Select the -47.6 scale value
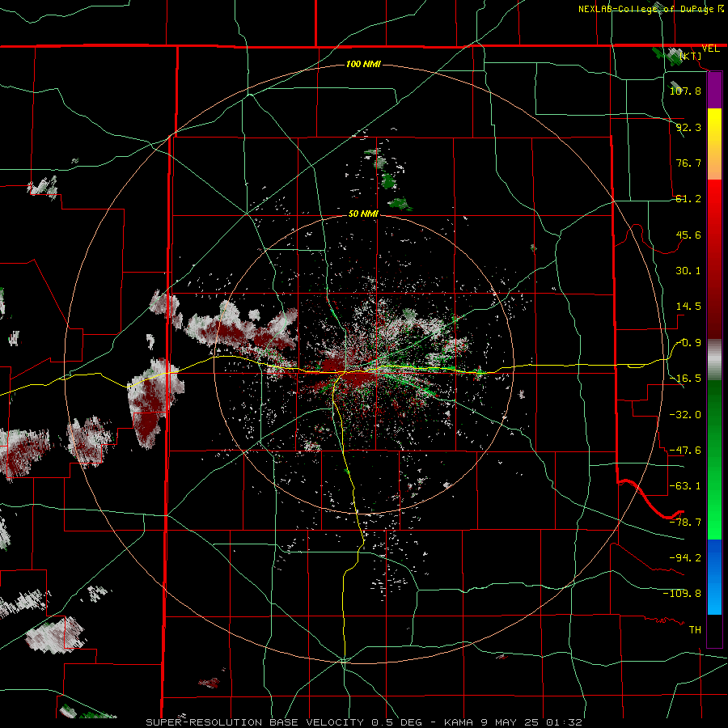The height and width of the screenshot is (728, 728). click(685, 451)
